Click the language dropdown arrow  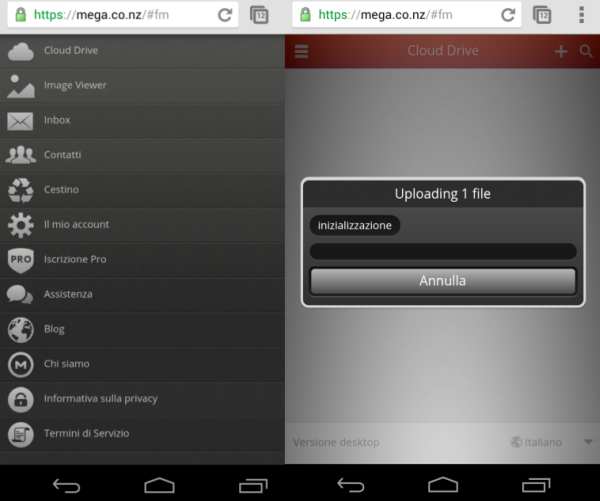click(588, 442)
